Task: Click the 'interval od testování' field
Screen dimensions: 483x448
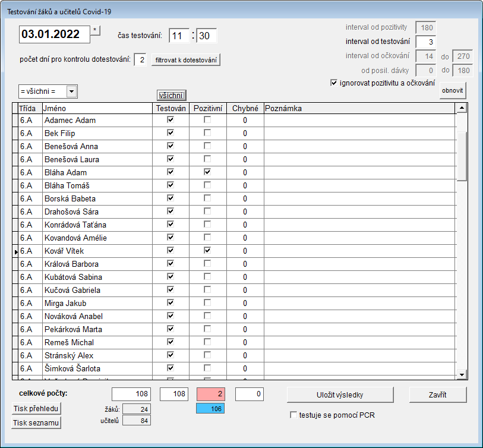Action: point(426,42)
